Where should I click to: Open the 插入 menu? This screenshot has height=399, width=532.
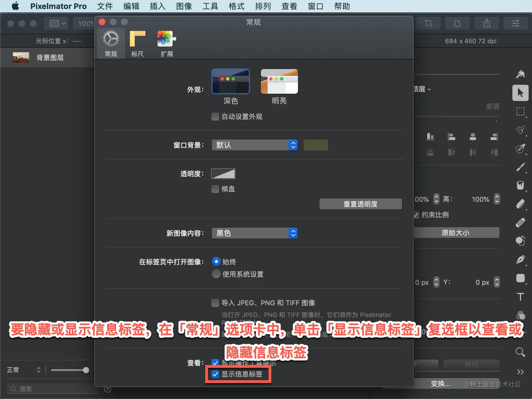click(x=158, y=6)
